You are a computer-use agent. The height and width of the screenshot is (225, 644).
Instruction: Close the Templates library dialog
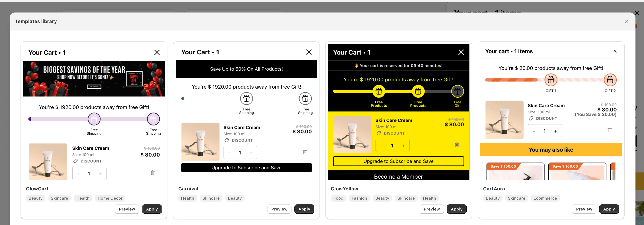click(x=627, y=22)
